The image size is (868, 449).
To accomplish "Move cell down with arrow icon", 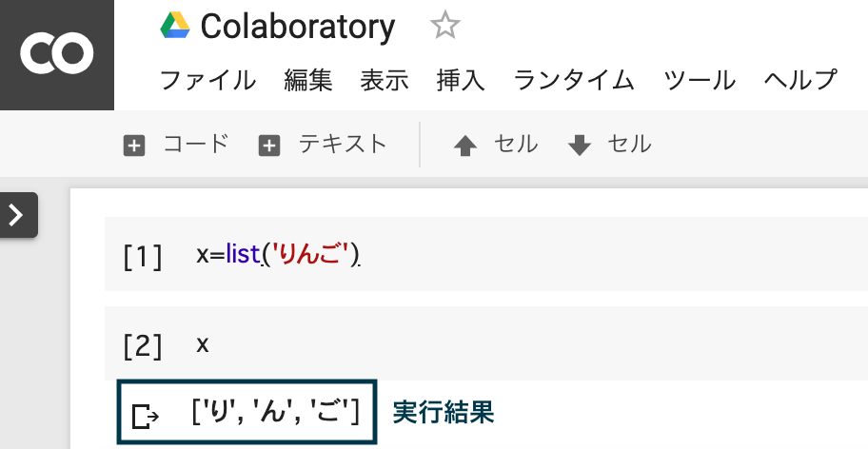I will click(x=580, y=146).
